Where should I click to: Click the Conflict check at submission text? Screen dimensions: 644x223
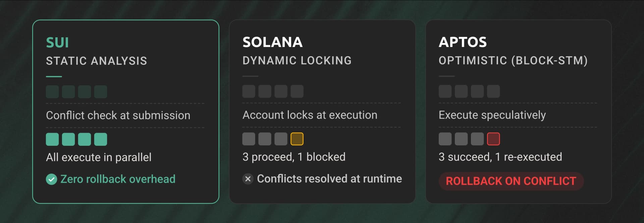coord(118,116)
